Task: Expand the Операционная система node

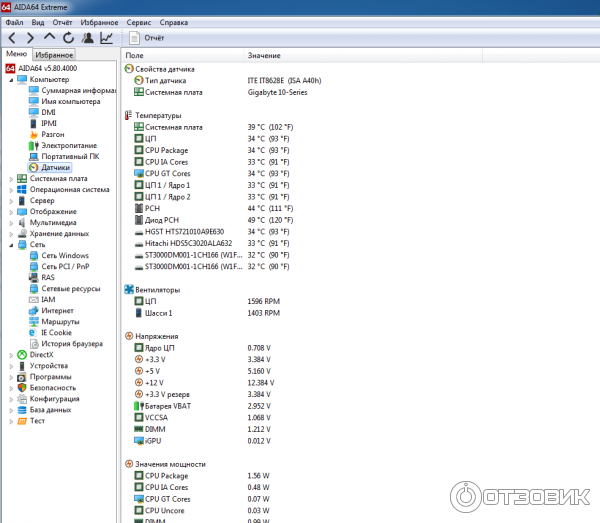Action: click(x=11, y=190)
